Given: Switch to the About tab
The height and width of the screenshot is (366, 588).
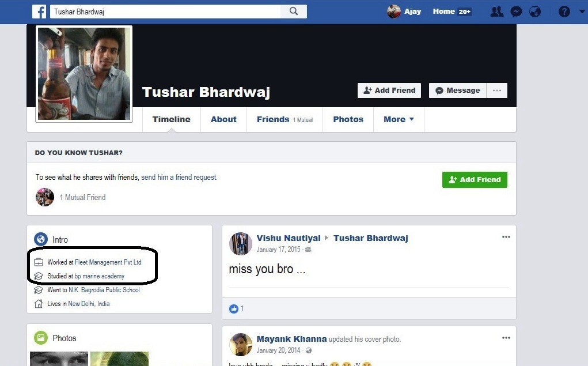Looking at the screenshot, I should point(223,119).
